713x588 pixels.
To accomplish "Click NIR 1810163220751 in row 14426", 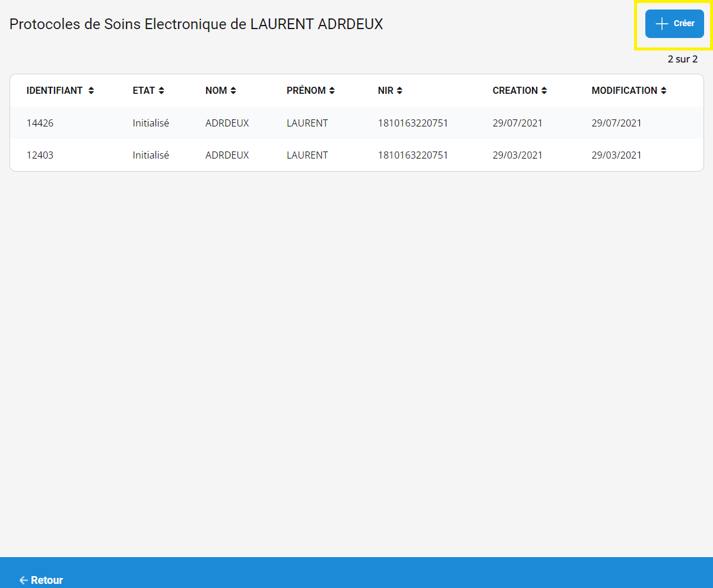I will (x=413, y=124).
